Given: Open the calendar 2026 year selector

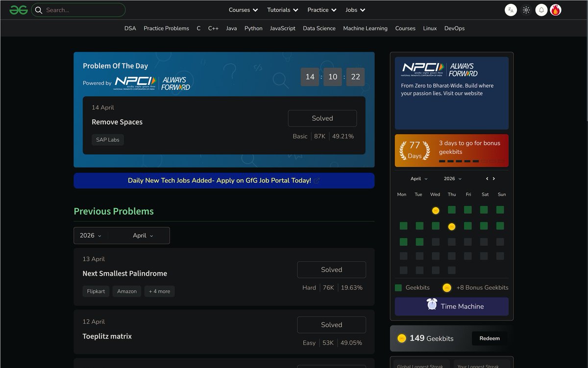Looking at the screenshot, I should pyautogui.click(x=453, y=179).
